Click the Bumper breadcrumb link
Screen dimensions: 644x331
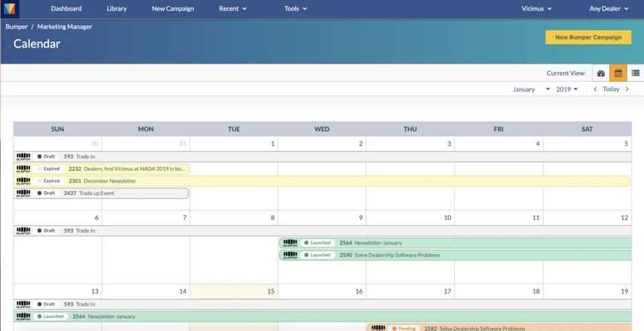(x=16, y=27)
